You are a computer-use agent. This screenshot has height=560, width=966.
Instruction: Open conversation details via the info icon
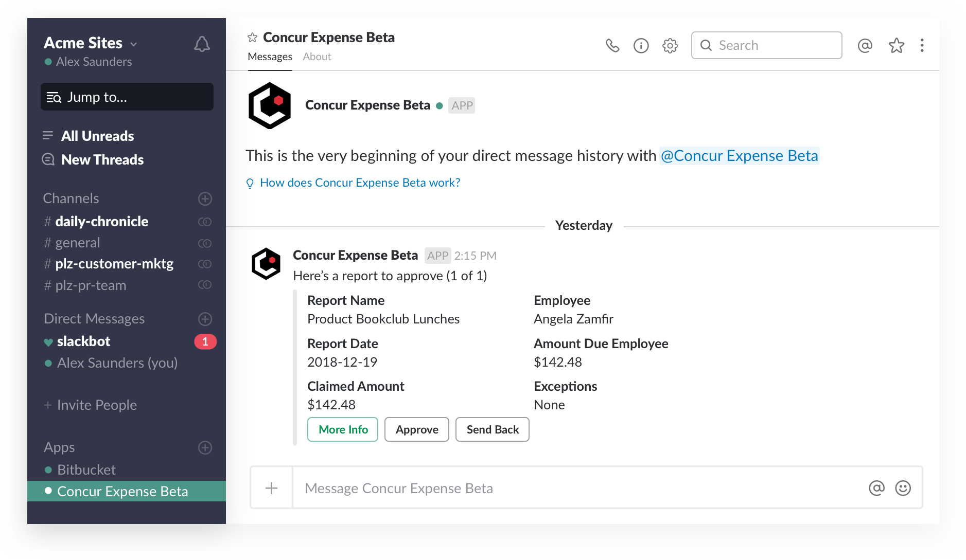641,45
